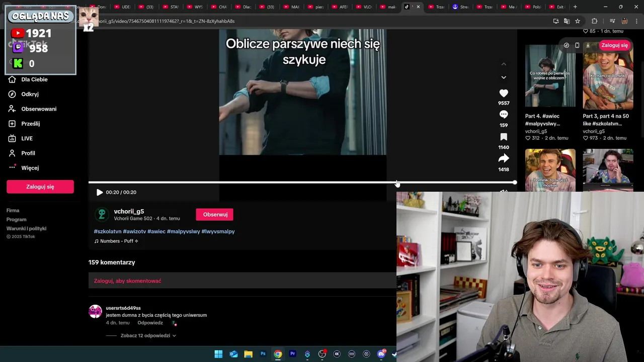Open Discord from the taskbar
The width and height of the screenshot is (644, 362).
coord(381,354)
